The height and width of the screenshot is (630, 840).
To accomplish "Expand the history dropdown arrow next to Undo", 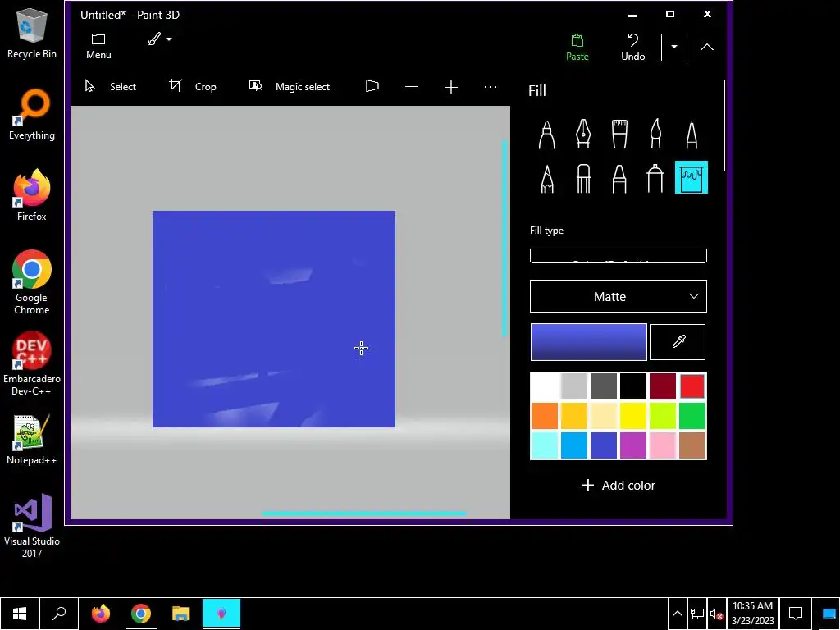I will pos(674,47).
